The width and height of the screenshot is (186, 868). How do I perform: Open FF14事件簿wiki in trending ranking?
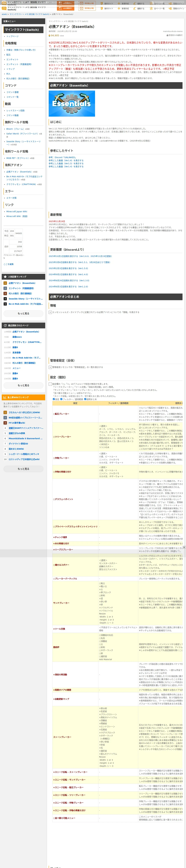17,423
